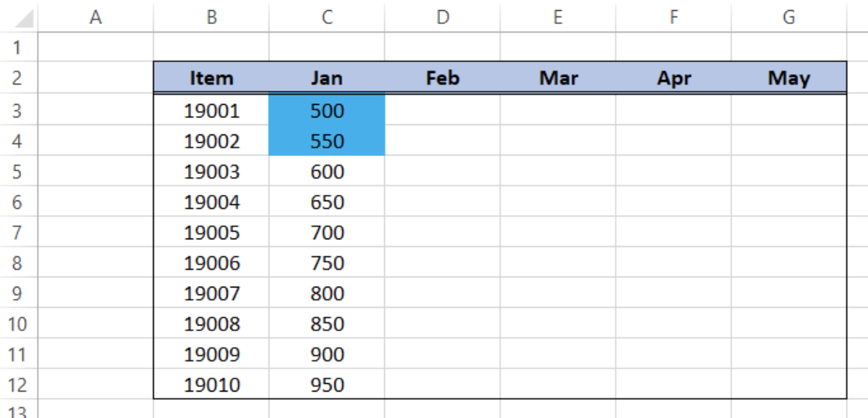Viewport: 868px width, 418px height.
Task: Click cell containing value 750
Action: click(x=327, y=263)
